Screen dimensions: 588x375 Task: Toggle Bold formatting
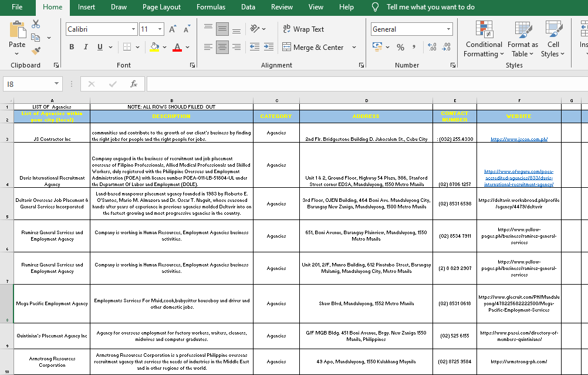point(72,47)
